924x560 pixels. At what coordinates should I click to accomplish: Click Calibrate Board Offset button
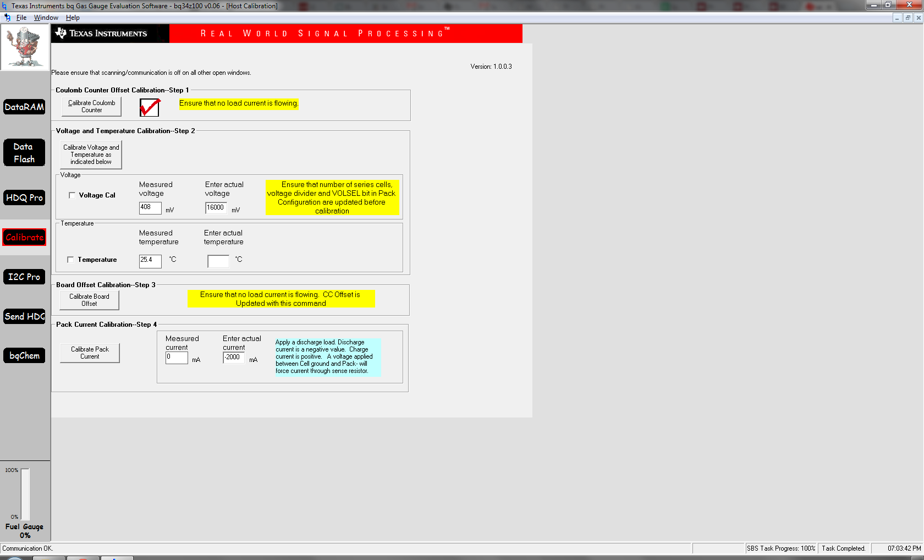click(x=89, y=300)
